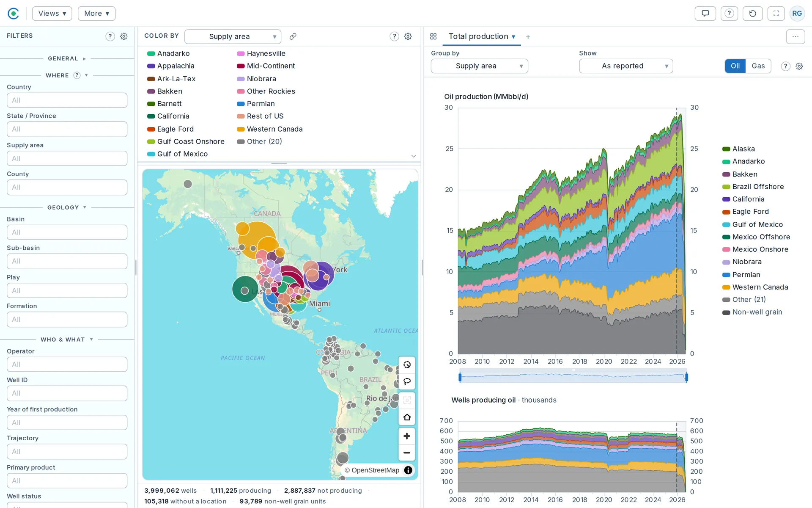Viewport: 812px width, 508px height.
Task: Expand the General filter section
Action: [x=67, y=58]
